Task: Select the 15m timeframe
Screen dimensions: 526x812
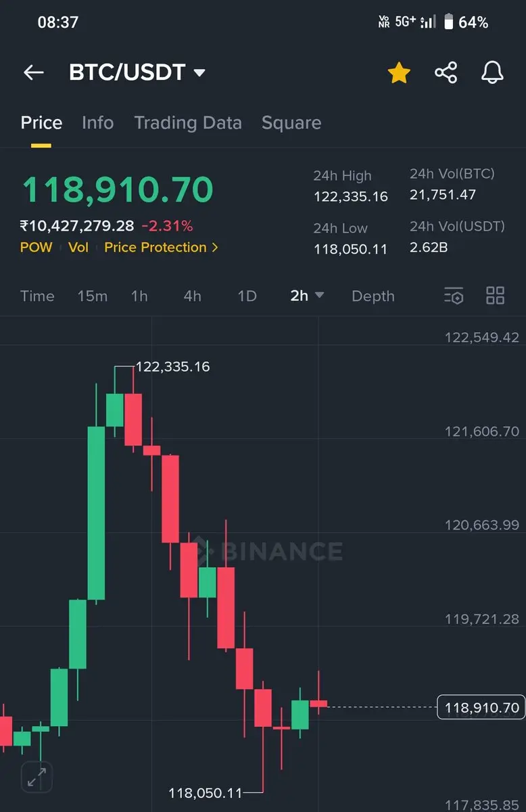Action: [x=92, y=296]
